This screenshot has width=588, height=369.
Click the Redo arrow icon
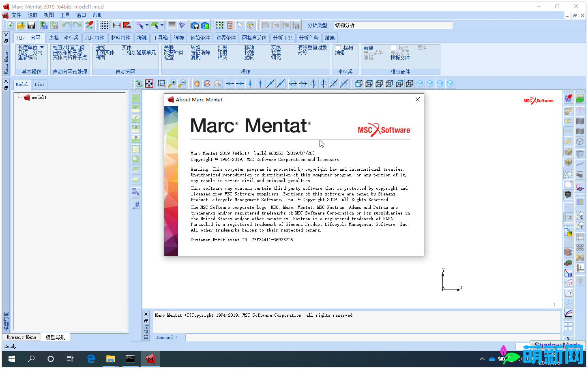coord(77,25)
